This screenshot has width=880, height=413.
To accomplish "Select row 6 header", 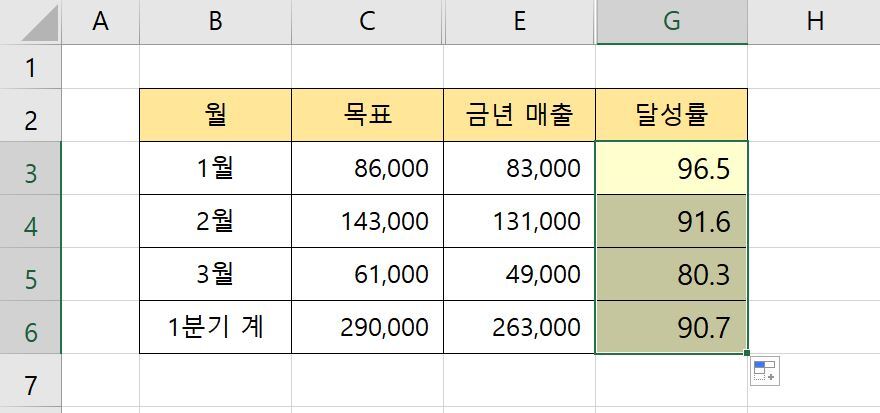I will [x=30, y=327].
